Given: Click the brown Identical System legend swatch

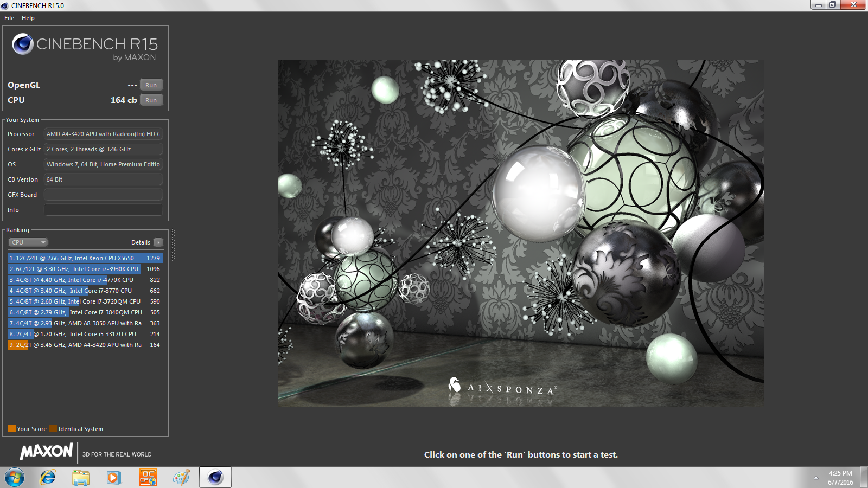Looking at the screenshot, I should click(x=53, y=429).
